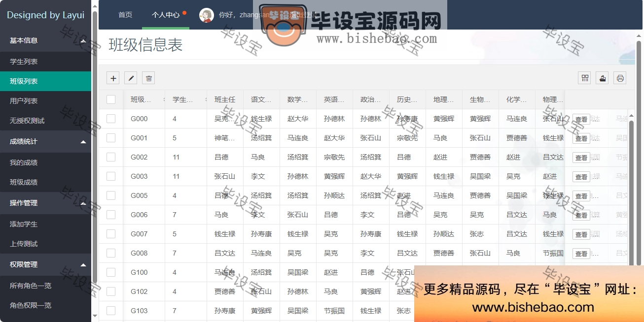Click the user avatar picture
644x322 pixels.
pyautogui.click(x=206, y=15)
